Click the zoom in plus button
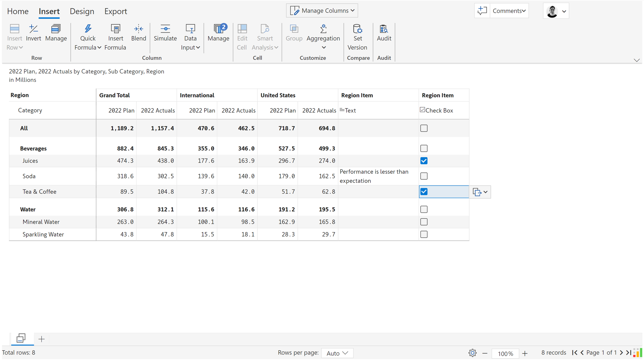Image resolution: width=644 pixels, height=361 pixels. coord(525,353)
